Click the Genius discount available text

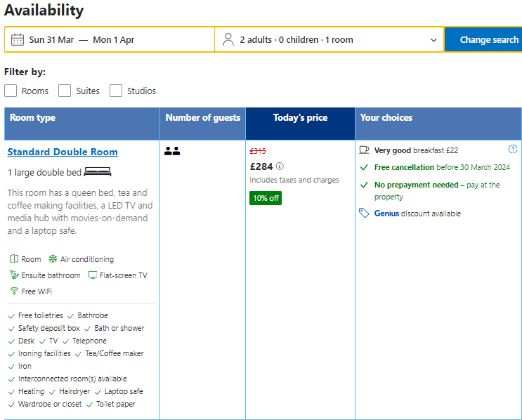click(417, 214)
